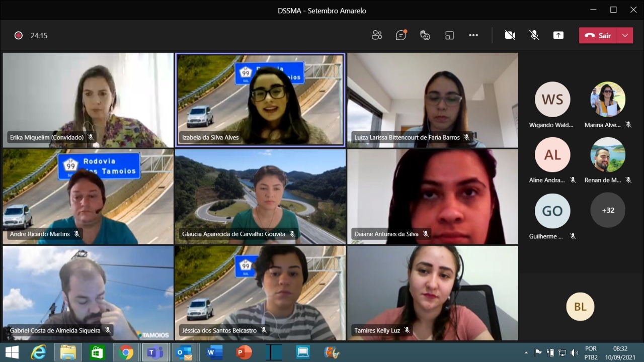Click the Sair button to leave
The image size is (644, 362).
598,35
